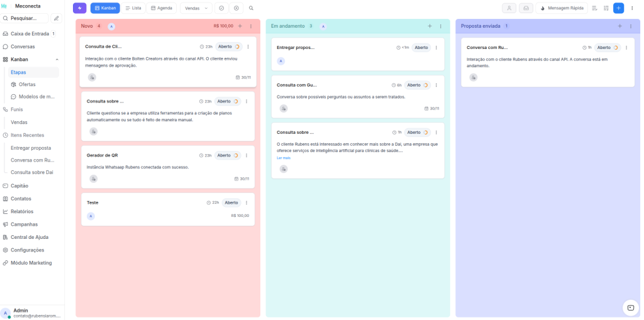
Task: Collapse the Kanban sidebar section
Action: [57, 59]
